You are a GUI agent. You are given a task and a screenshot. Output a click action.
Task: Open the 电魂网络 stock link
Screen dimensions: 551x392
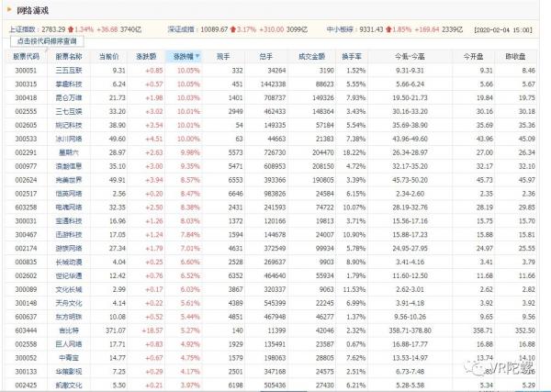(69, 207)
